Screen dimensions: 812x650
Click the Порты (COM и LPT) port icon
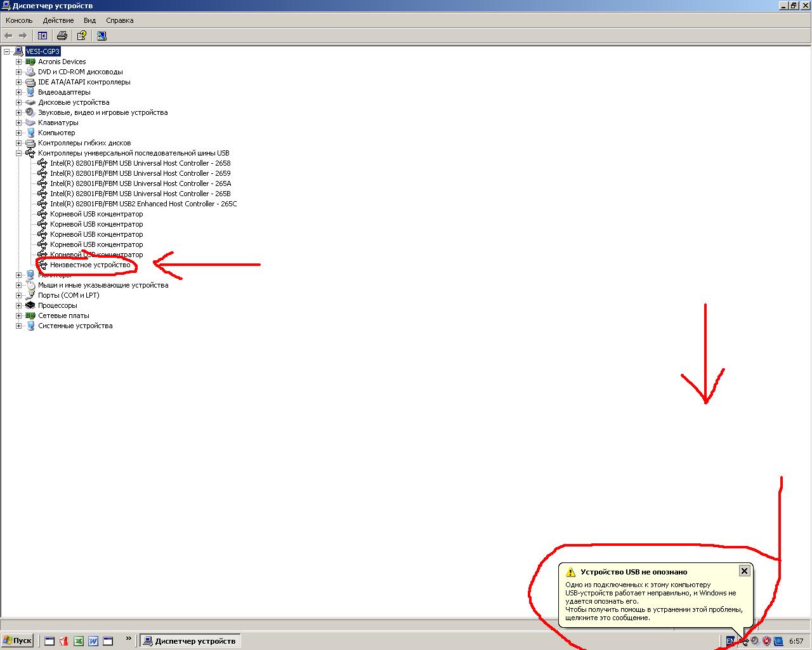coord(30,295)
